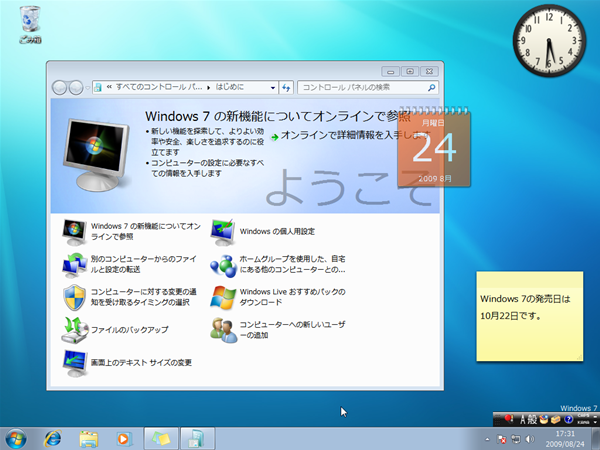Minimize the language bar
The image size is (600, 450).
coord(595,415)
